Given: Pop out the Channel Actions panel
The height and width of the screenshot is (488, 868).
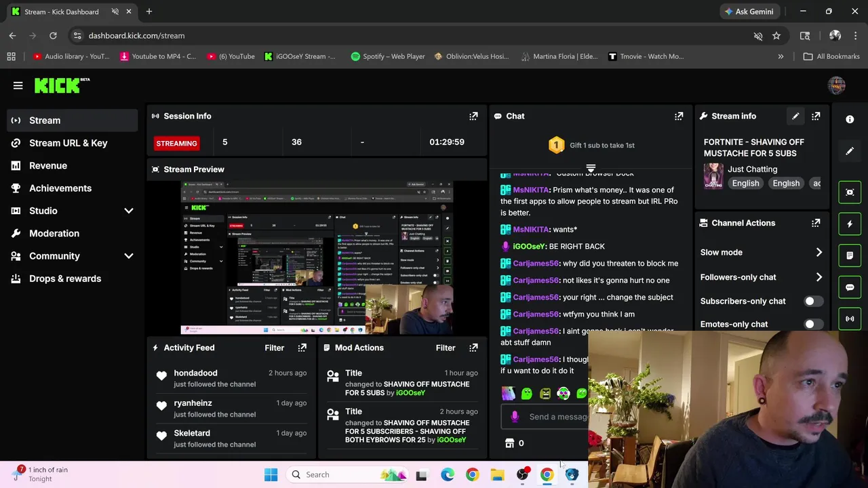Looking at the screenshot, I should tap(816, 223).
